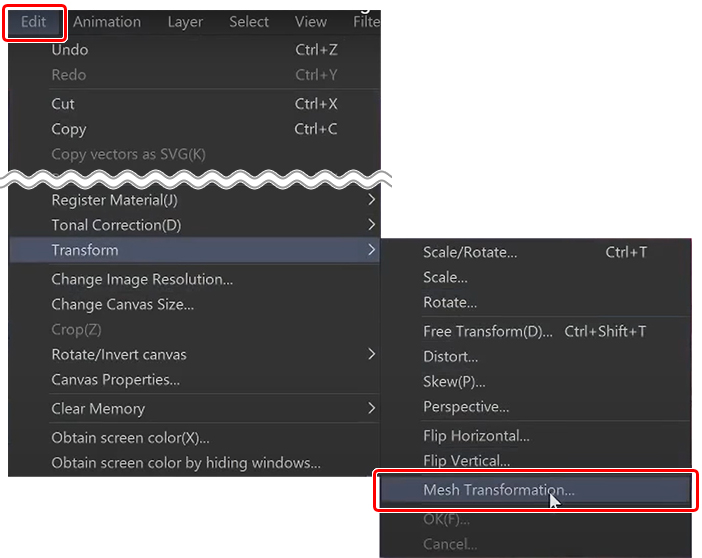The width and height of the screenshot is (702, 558).
Task: Expand the Clear Memory submenu
Action: [98, 408]
